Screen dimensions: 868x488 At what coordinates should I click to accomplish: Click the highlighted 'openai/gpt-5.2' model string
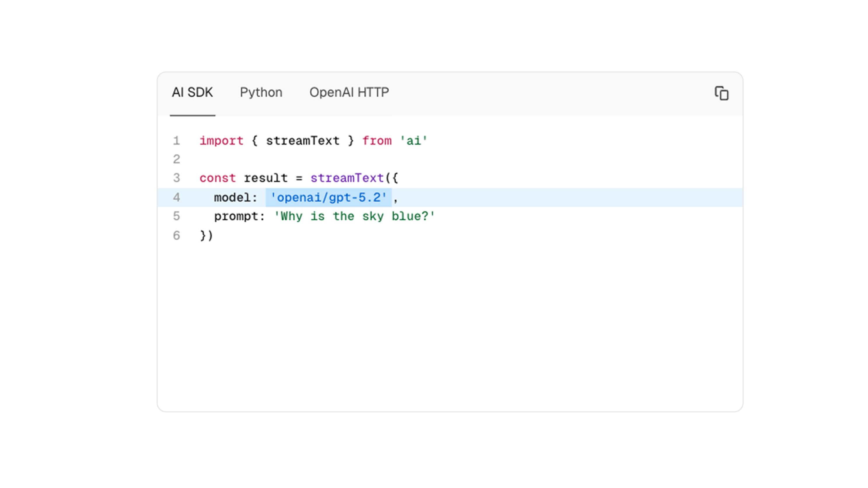click(328, 198)
